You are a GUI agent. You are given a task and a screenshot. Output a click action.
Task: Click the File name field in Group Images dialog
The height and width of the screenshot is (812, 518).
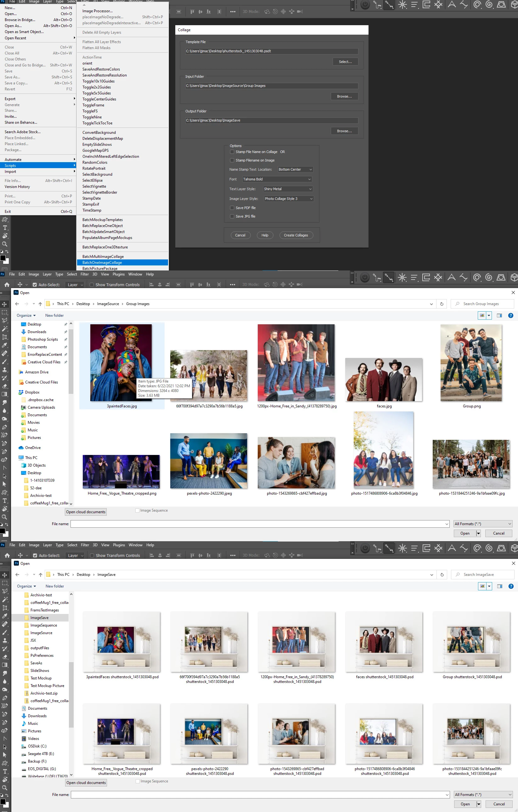pos(260,524)
